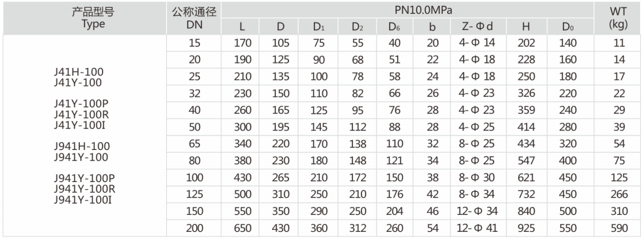The image size is (644, 239).
Task: Select the 12-Φ41 cell
Action: (x=477, y=228)
